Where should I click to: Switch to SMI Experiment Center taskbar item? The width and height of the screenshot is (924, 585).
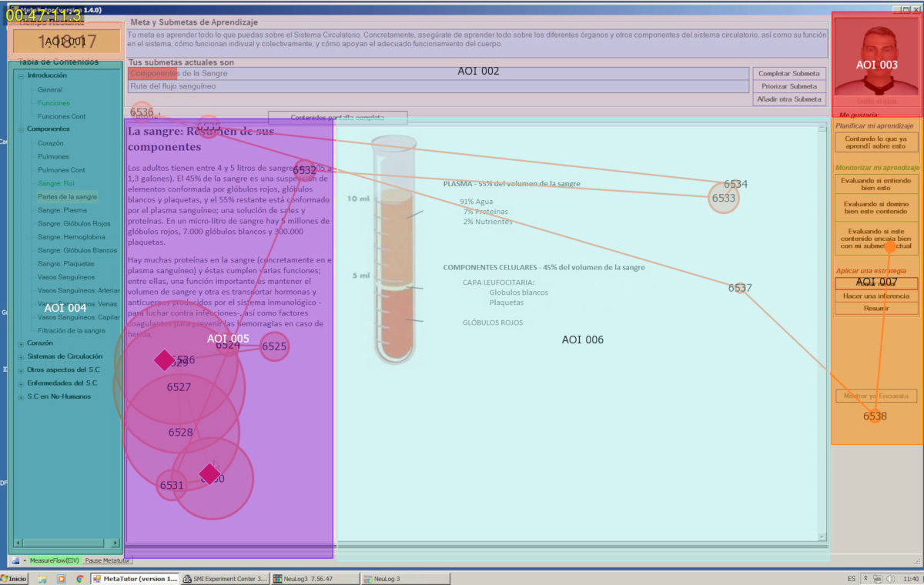click(225, 578)
